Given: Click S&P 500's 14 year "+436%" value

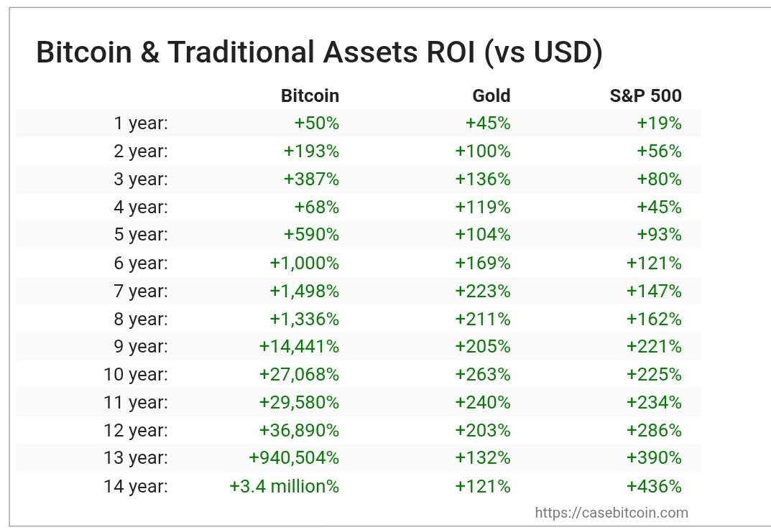Looking at the screenshot, I should (x=654, y=486).
